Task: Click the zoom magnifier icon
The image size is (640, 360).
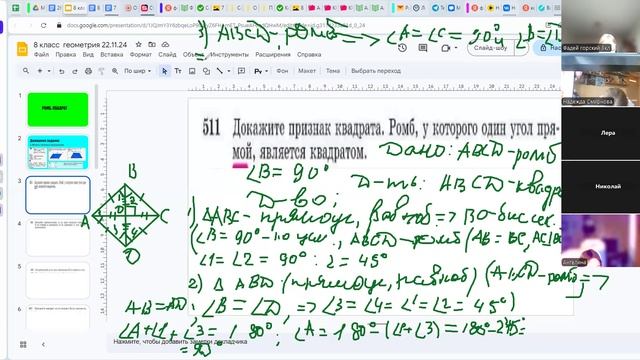Action: click(x=115, y=71)
